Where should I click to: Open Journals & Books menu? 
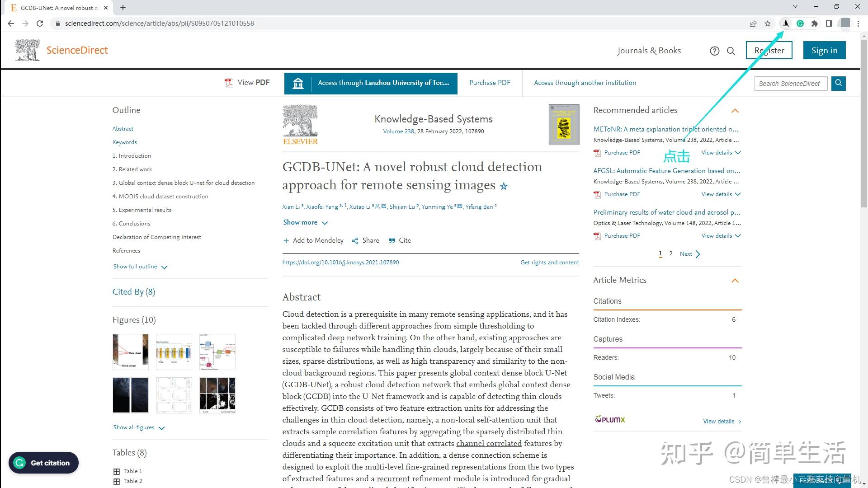(649, 51)
